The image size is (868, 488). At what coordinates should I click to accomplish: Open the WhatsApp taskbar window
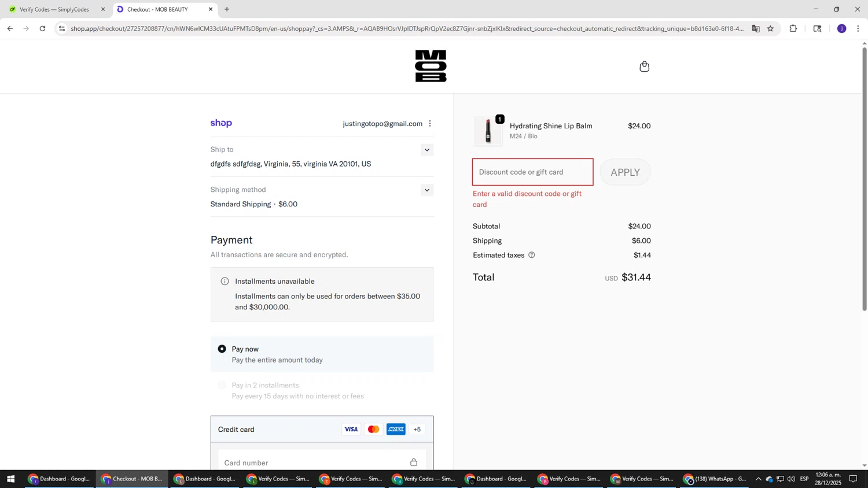coord(715,479)
